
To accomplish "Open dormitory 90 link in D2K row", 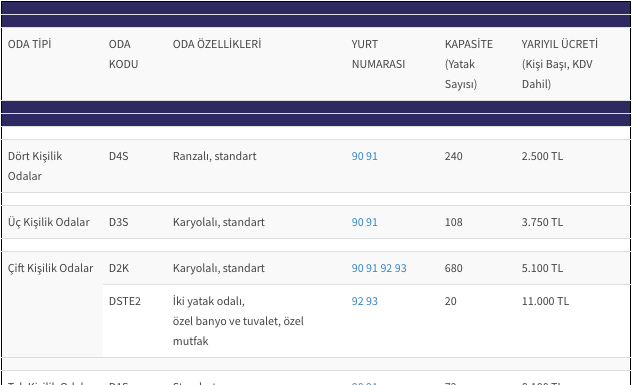I will coord(357,268).
